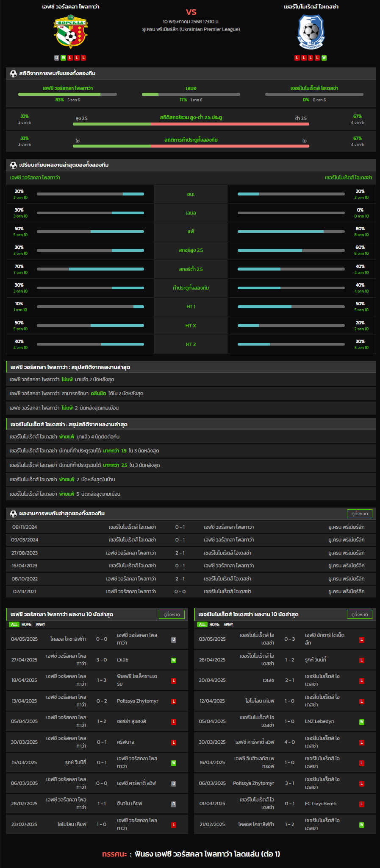380x868 pixels.
Task: Click LNZ Lebedyn team name
Action: 319,721
